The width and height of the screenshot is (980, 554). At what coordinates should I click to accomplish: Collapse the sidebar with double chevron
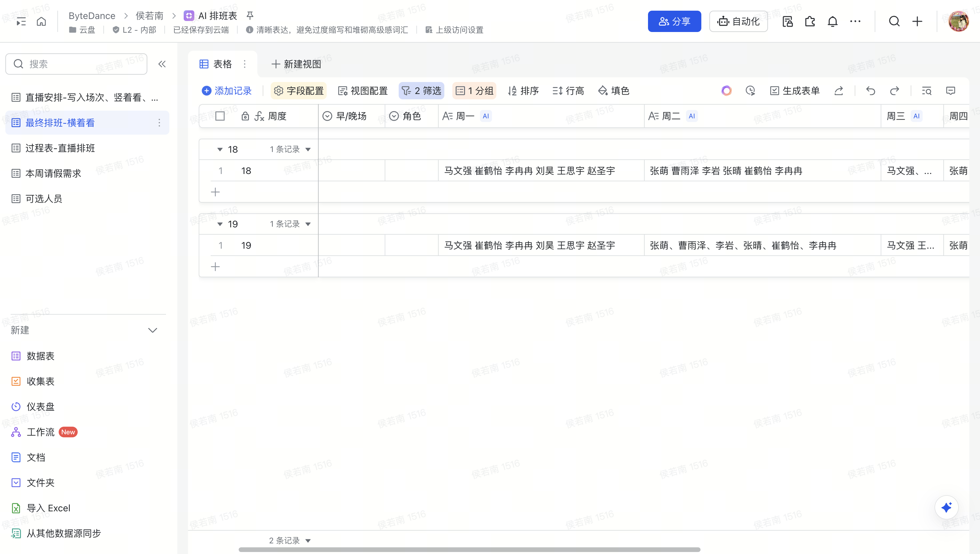(162, 64)
